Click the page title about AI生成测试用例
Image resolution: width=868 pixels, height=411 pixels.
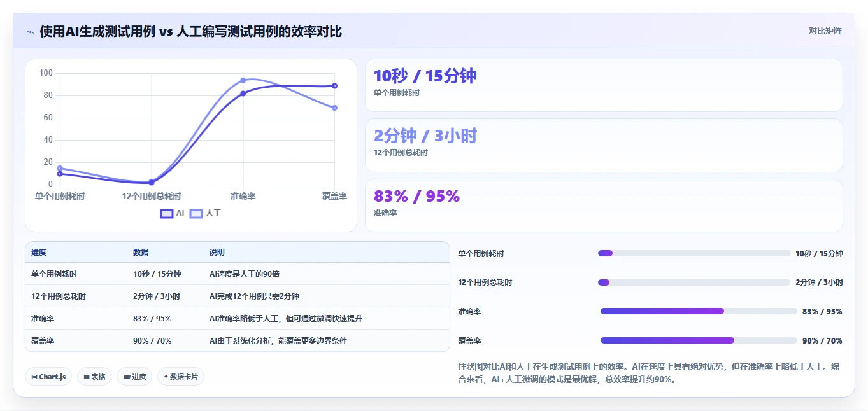tap(190, 31)
